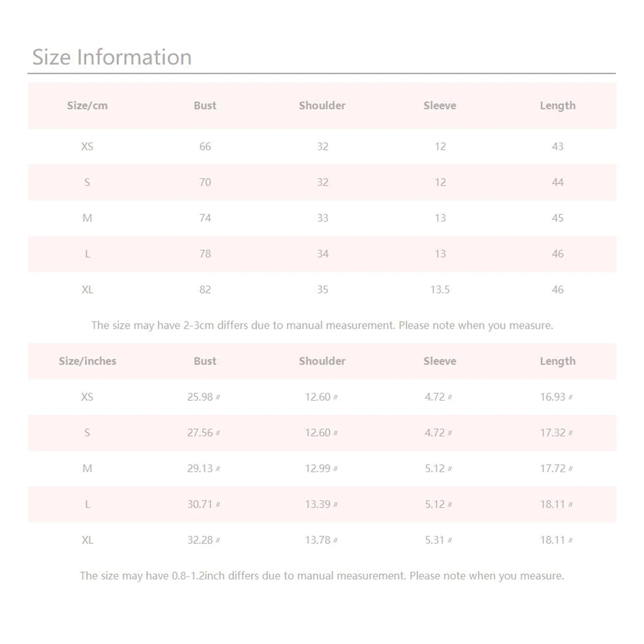644x644 pixels.
Task: Click the L bust value 78
Action: 205,254
